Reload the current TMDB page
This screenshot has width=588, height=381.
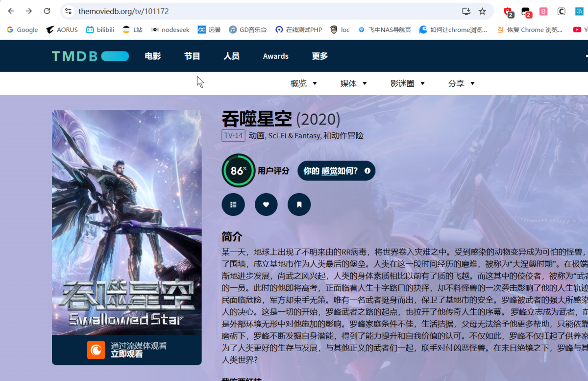[x=47, y=11]
